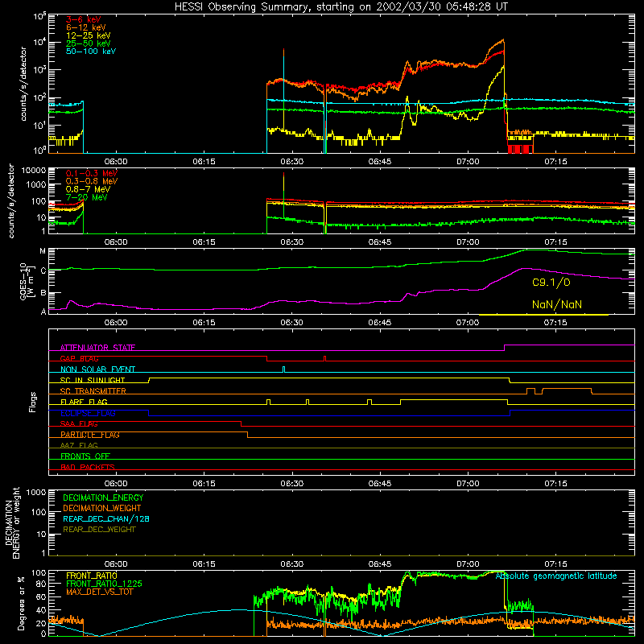Image resolution: width=644 pixels, height=644 pixels.
Task: Click the 06:00 tick below top keV panel
Action: (116, 162)
